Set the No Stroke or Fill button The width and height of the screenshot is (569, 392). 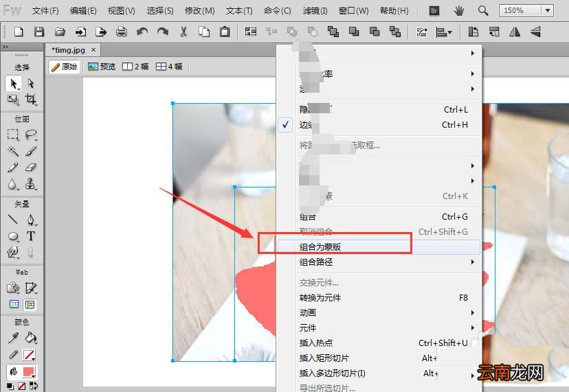coord(22,387)
